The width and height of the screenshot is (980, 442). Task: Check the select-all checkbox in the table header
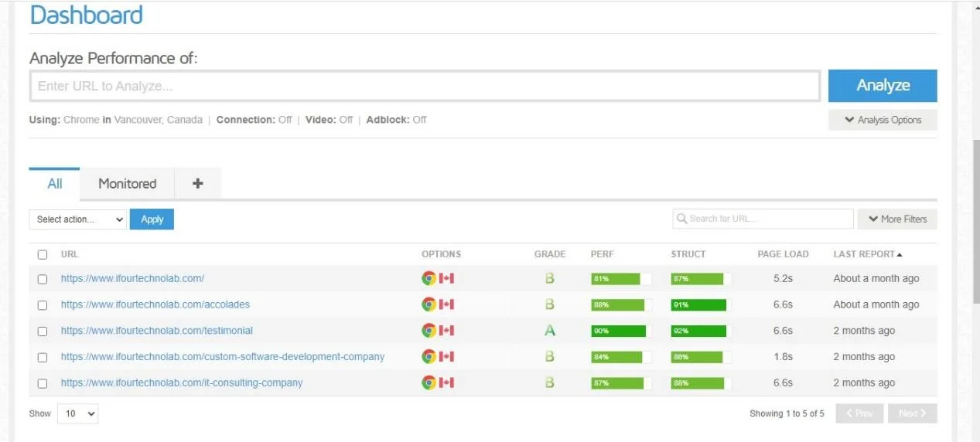[x=43, y=254]
